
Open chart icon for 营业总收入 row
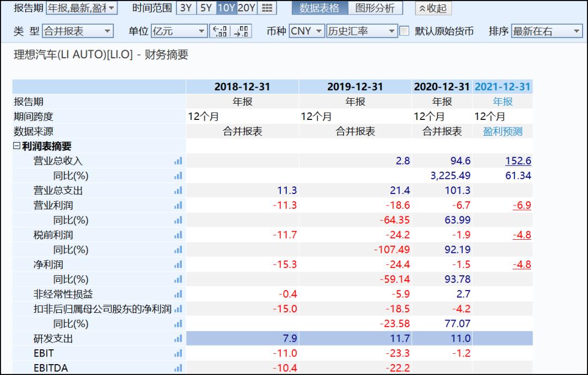[x=178, y=161]
